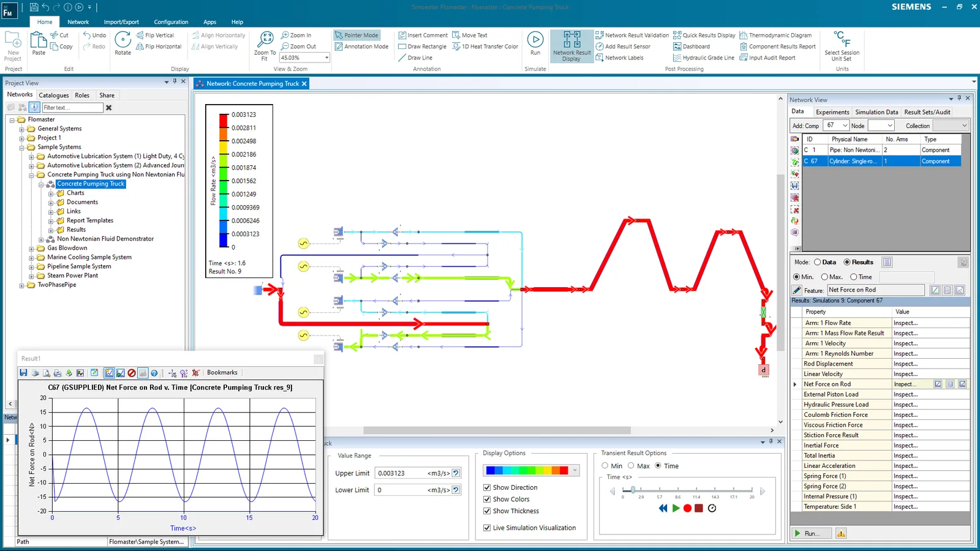
Task: Show the Hydraulic Grade Line
Action: click(704, 58)
